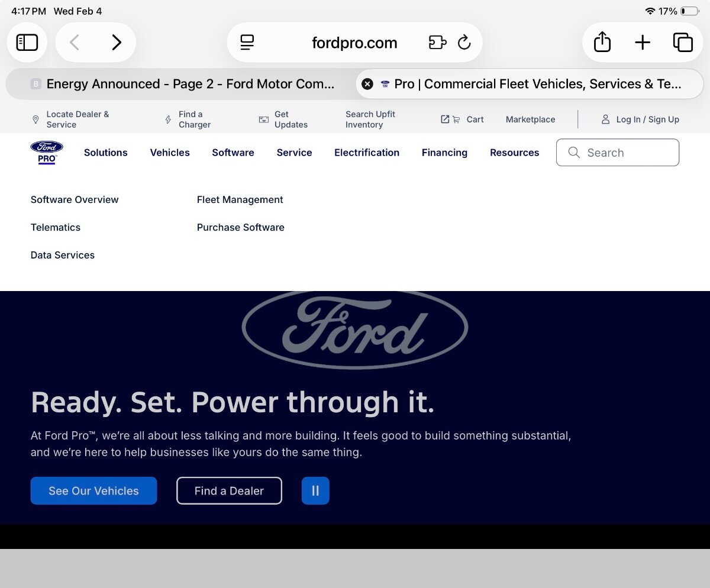The height and width of the screenshot is (588, 710).
Task: Open Telematics from the Software menu
Action: coord(56,227)
